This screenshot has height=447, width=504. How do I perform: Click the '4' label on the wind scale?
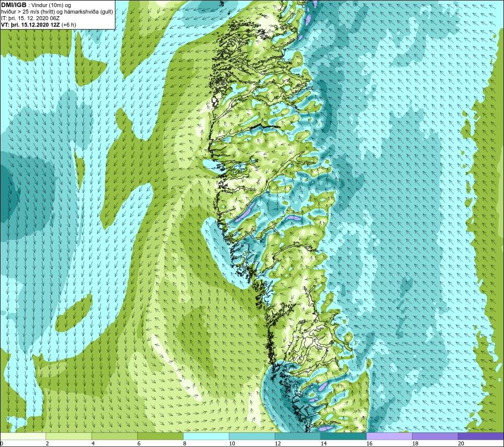[x=93, y=443]
